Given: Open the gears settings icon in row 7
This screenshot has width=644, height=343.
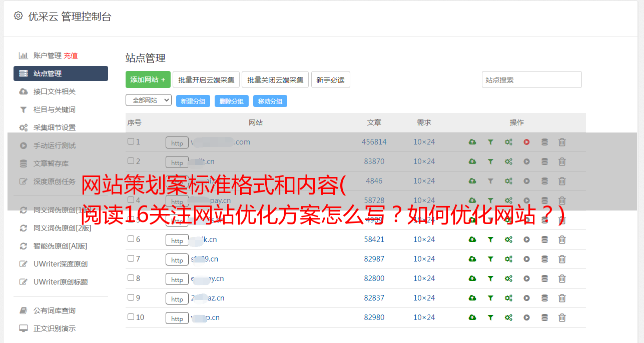Looking at the screenshot, I should click(x=508, y=259).
